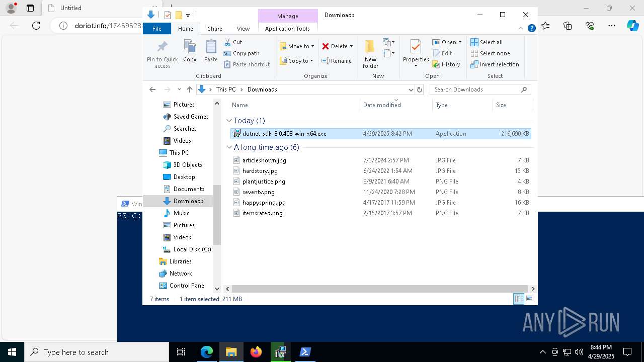644x362 pixels.
Task: Open Copy to dropdown
Action: coord(296,61)
